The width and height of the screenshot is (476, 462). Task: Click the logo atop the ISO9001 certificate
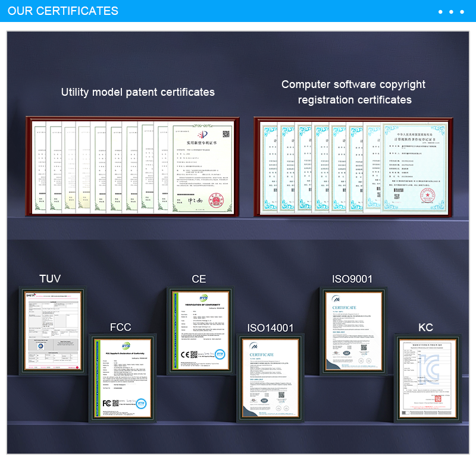tap(336, 300)
